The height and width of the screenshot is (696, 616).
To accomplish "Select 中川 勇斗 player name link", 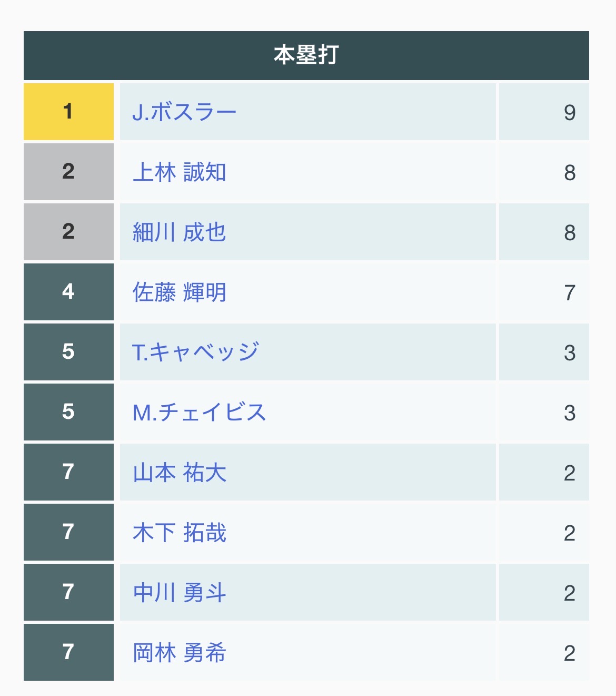I will click(180, 593).
